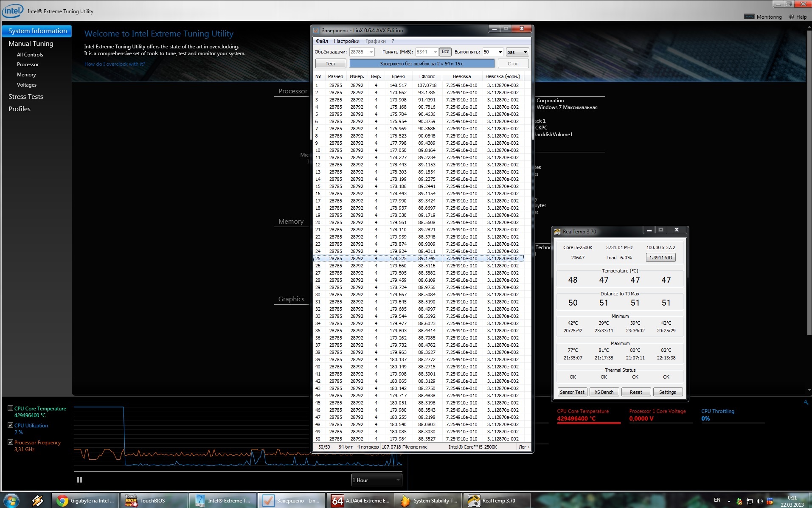Open Profiles in XTU sidebar

[x=20, y=109]
